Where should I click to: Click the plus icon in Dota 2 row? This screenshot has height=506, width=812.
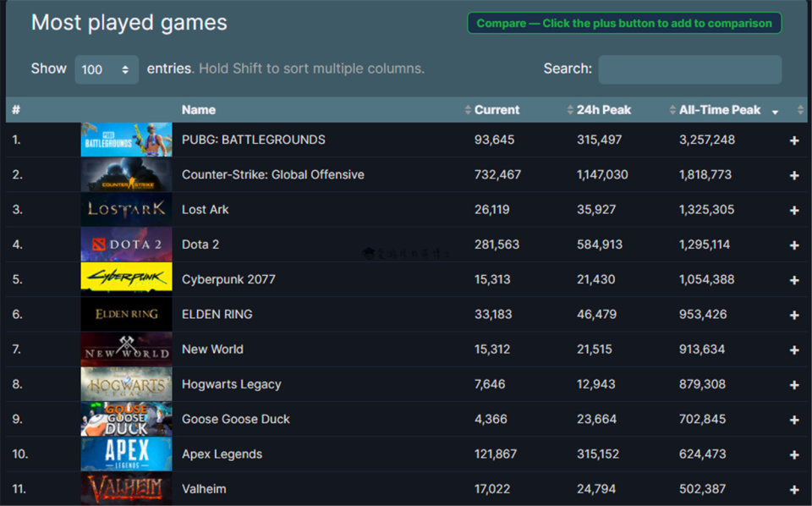pos(794,245)
